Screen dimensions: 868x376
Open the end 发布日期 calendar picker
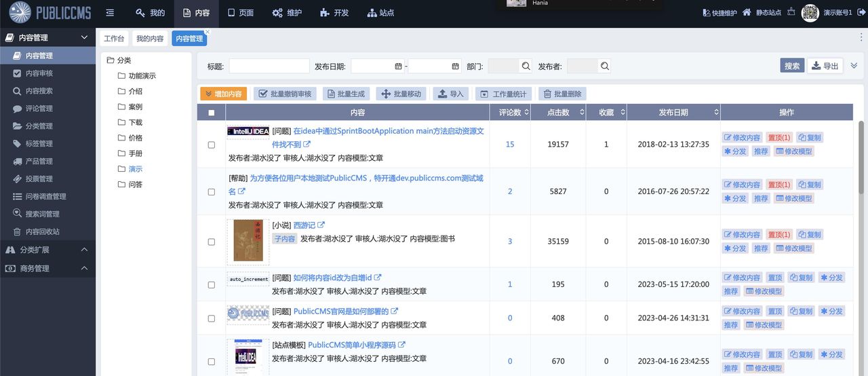tap(455, 67)
